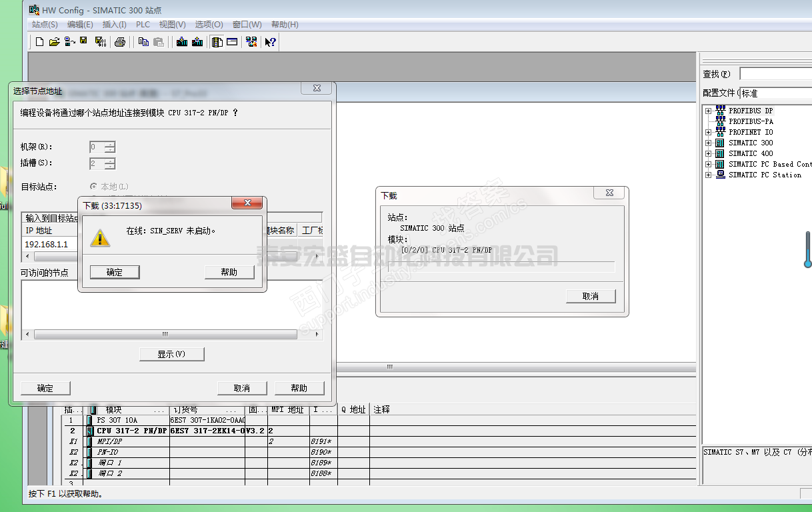Click the Open folder toolbar icon
The height and width of the screenshot is (512, 812).
pyautogui.click(x=54, y=42)
